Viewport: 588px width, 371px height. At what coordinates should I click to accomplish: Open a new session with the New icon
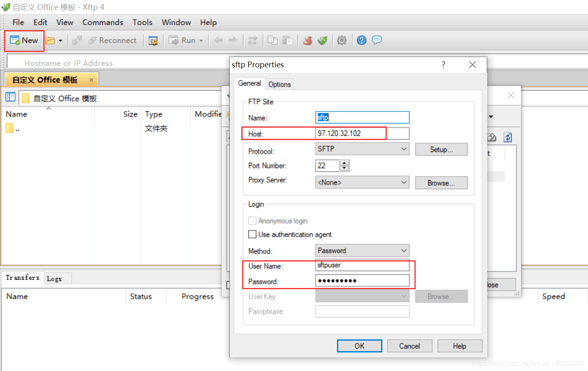click(24, 40)
